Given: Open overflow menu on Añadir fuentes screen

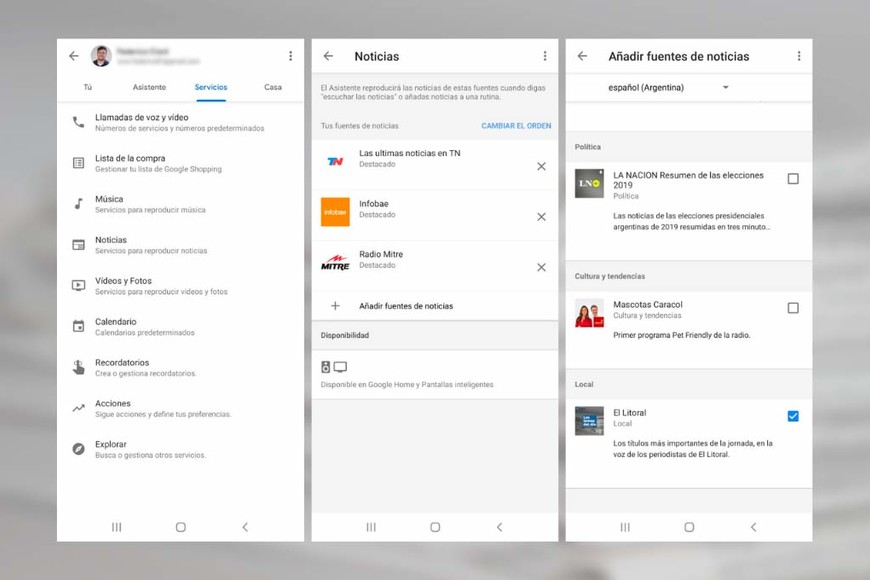Looking at the screenshot, I should [799, 57].
